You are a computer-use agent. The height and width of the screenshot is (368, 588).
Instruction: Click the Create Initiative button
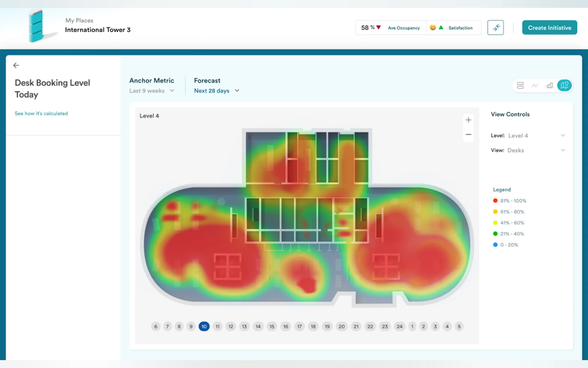click(549, 28)
